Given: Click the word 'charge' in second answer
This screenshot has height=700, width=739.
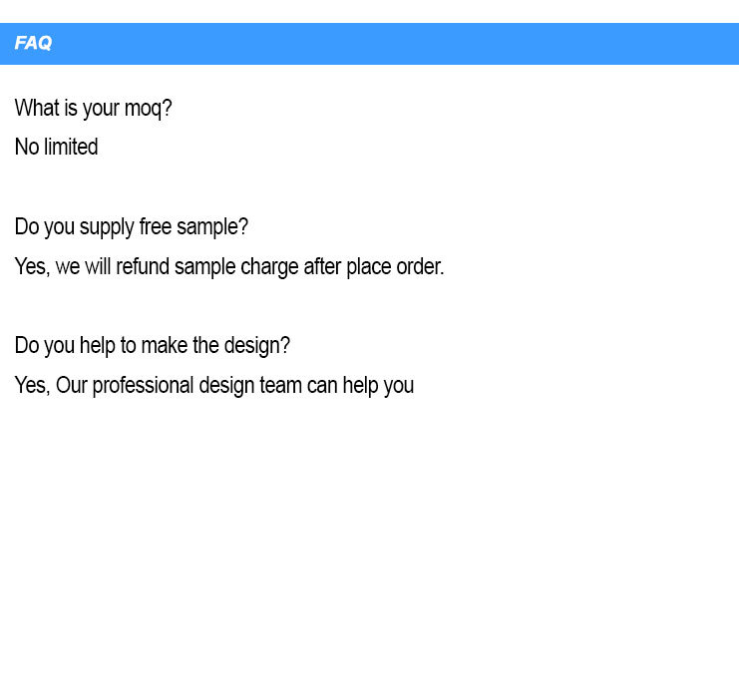Looking at the screenshot, I should (269, 268).
